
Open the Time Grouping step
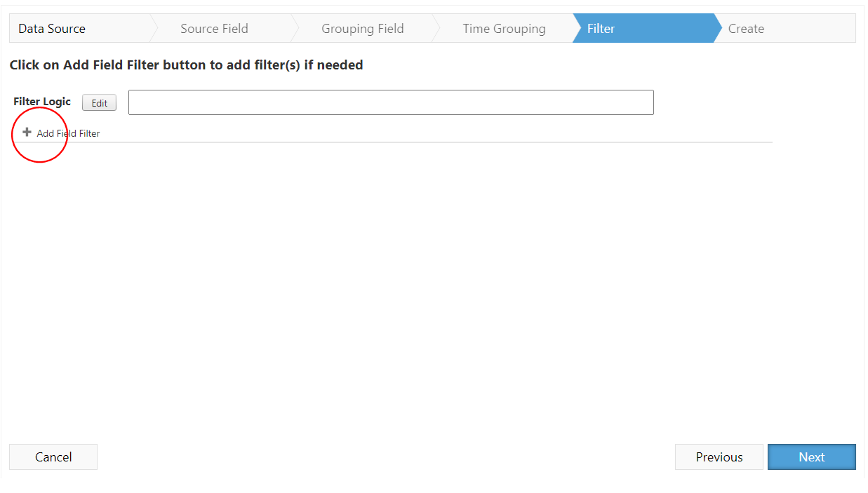click(x=504, y=29)
